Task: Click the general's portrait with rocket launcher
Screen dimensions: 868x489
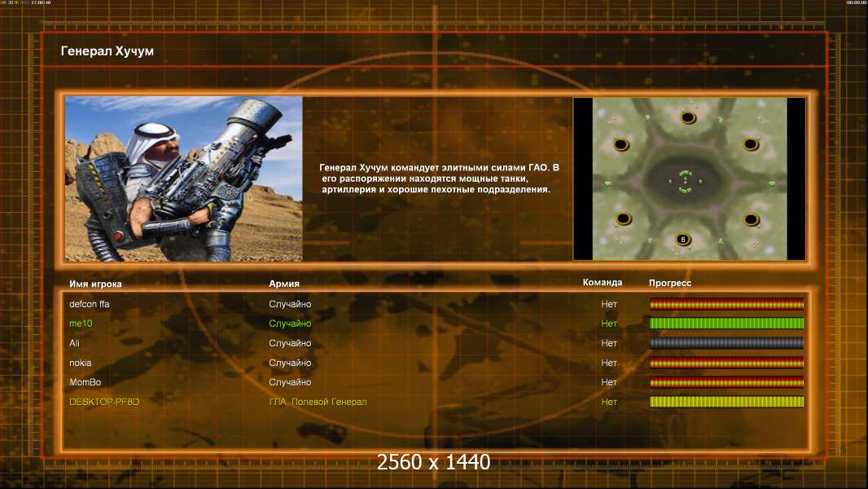Action: [184, 178]
